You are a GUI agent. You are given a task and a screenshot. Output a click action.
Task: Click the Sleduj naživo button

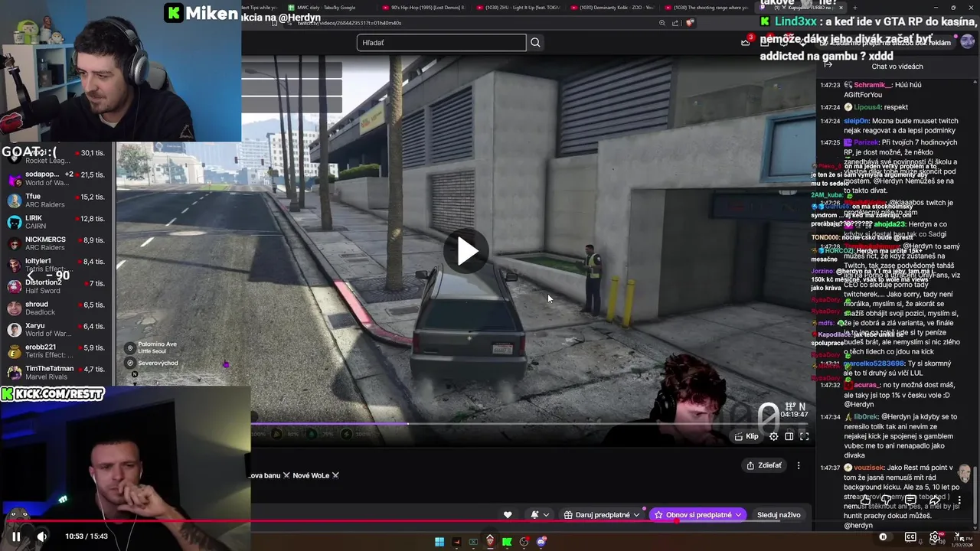click(779, 515)
